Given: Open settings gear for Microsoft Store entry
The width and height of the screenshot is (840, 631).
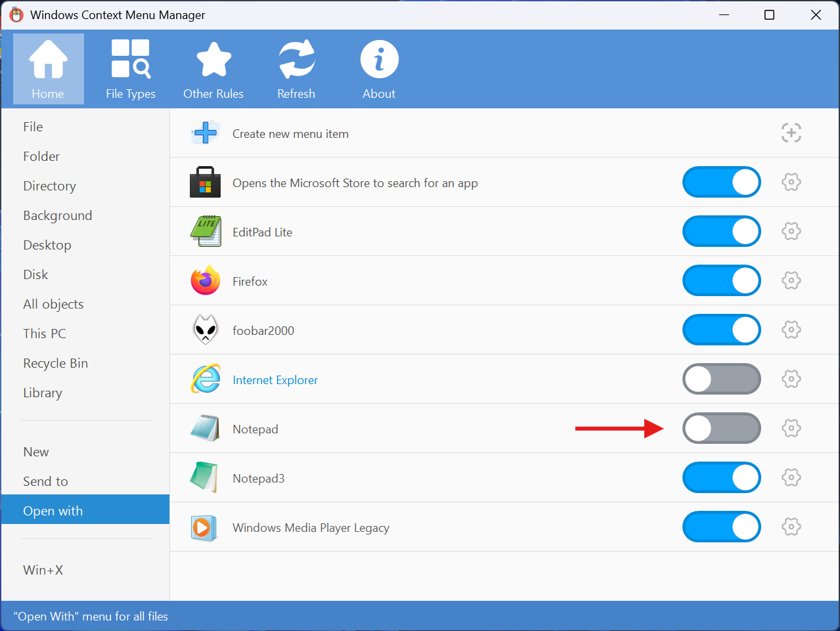Looking at the screenshot, I should pyautogui.click(x=791, y=182).
